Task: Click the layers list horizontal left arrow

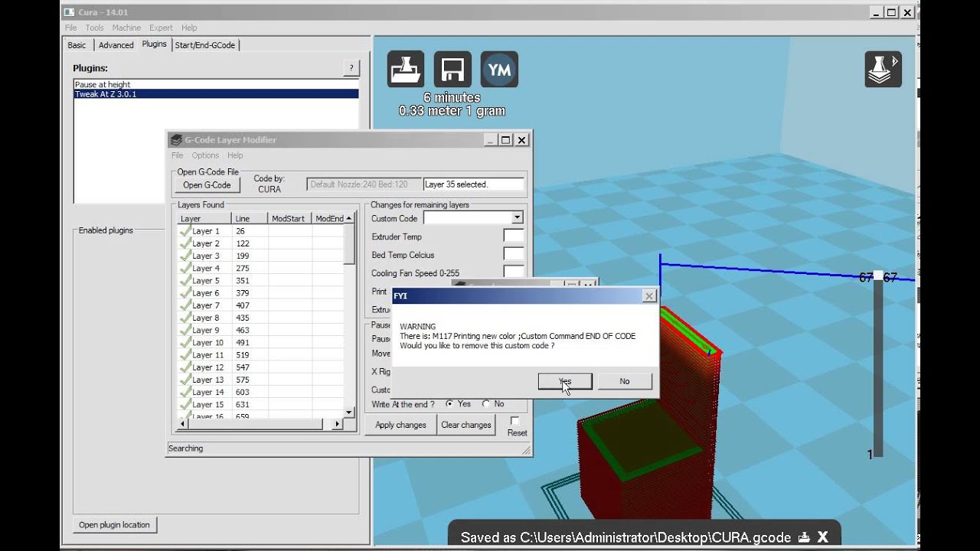Action: (183, 423)
